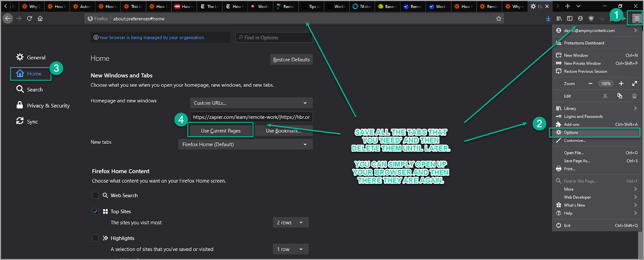The height and width of the screenshot is (260, 644).
Task: List all tabs dropdown arrow
Action: coord(578,6)
